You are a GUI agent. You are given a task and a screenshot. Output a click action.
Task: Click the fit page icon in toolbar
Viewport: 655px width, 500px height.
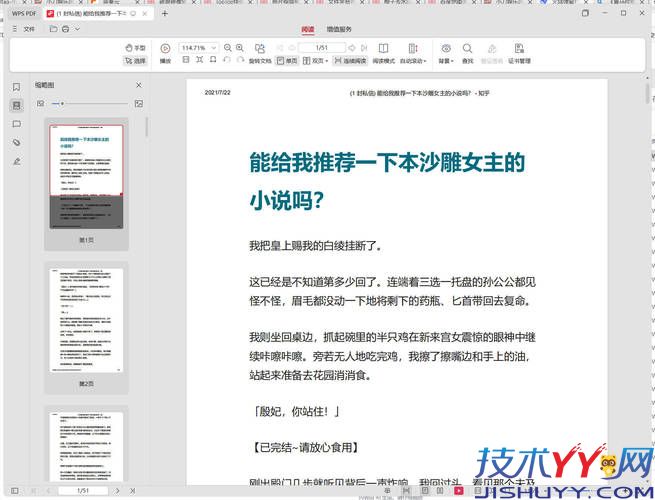point(213,60)
